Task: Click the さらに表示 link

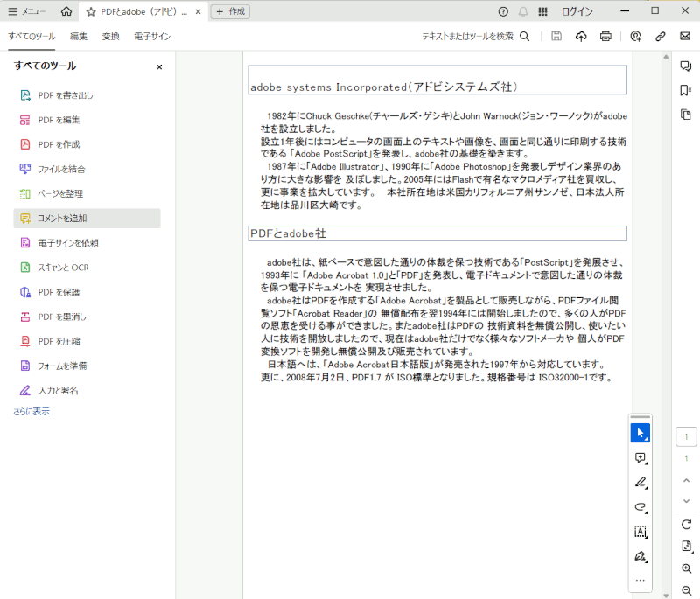Action: pos(31,411)
